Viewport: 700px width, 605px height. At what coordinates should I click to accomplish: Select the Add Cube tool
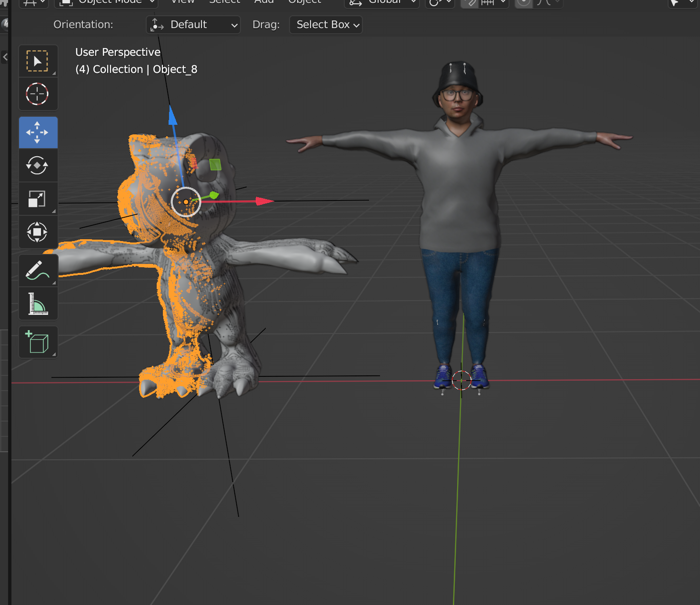[38, 342]
